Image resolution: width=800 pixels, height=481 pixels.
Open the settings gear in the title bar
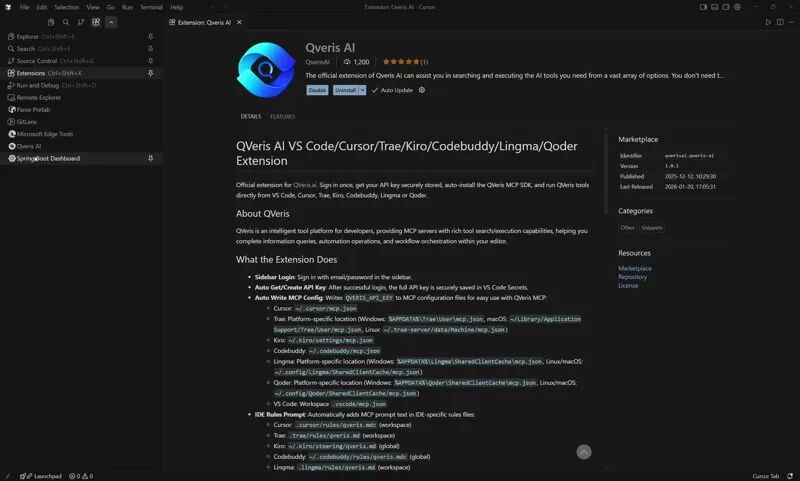[737, 7]
